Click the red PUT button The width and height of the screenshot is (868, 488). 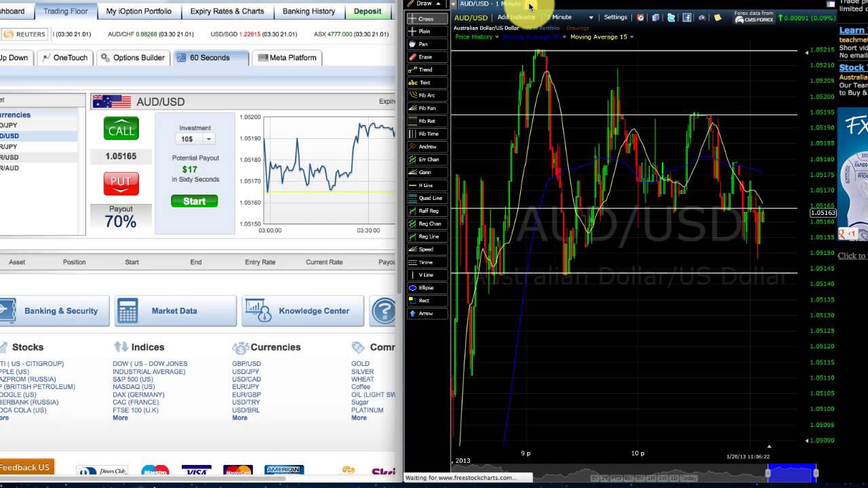[x=121, y=183]
